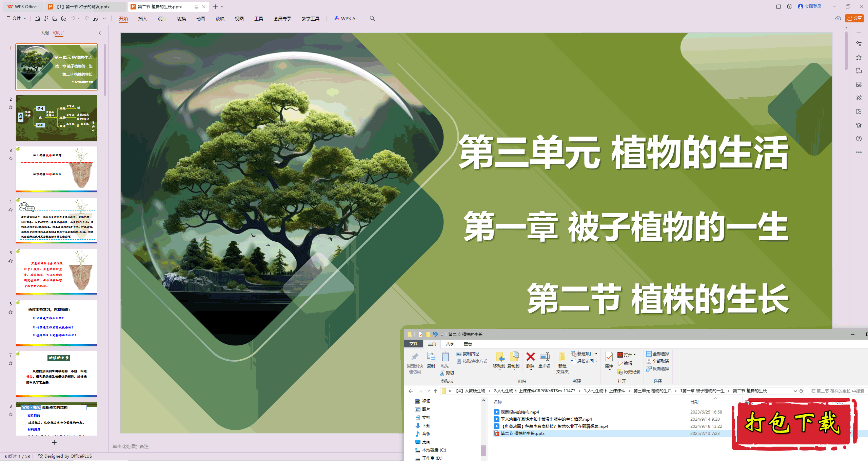868x461 pixels.
Task: Expand 新建项目 dropdown in Explorer
Action: 596,354
